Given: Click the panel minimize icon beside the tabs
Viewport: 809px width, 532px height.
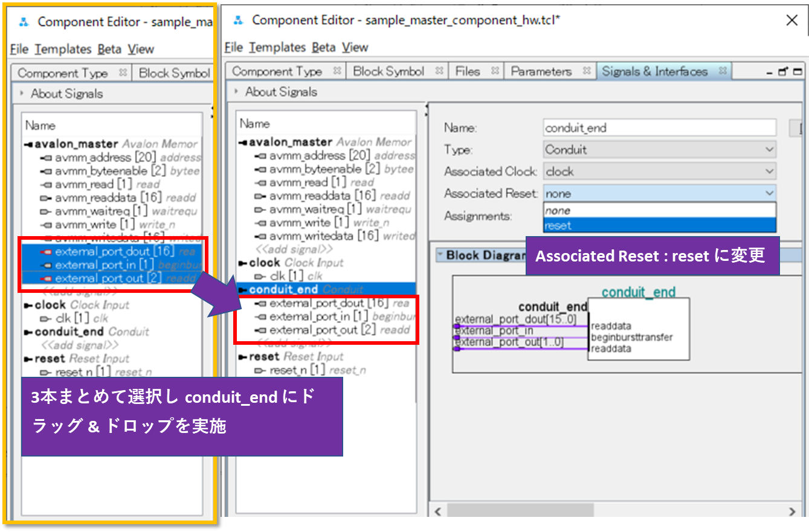Looking at the screenshot, I should [x=770, y=72].
